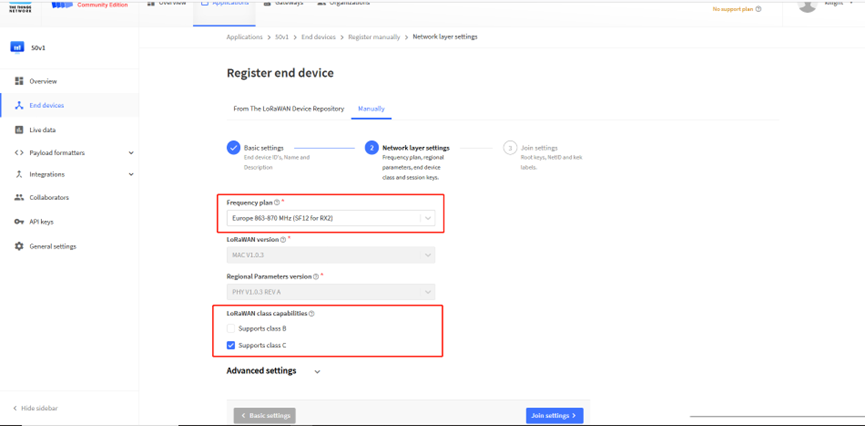Click the API keys key icon
Viewport: 865px width, 426px height.
click(19, 222)
